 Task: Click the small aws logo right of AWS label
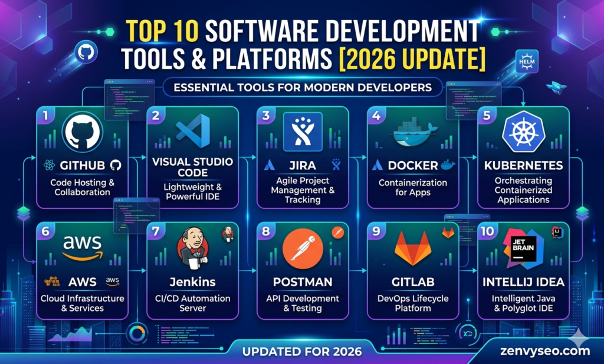click(x=113, y=281)
